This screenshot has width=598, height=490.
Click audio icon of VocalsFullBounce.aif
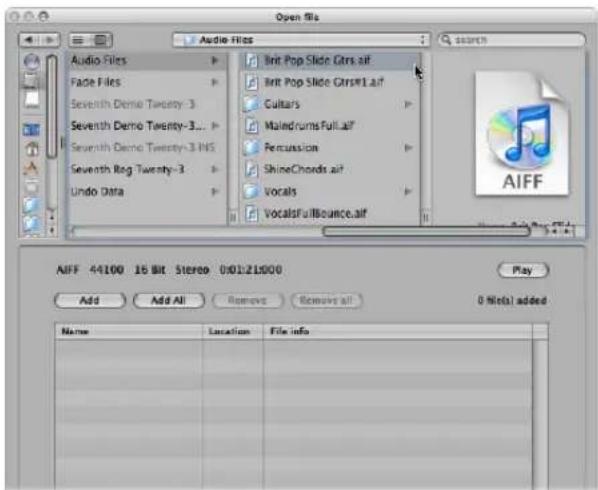251,213
